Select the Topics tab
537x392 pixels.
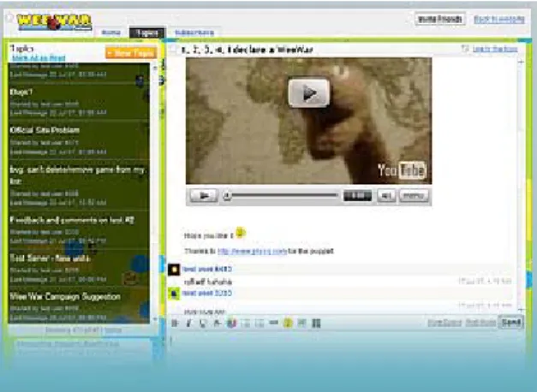147,33
